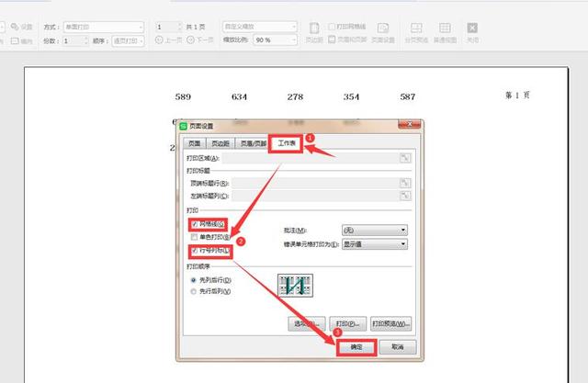Open the 批注 dropdown
The width and height of the screenshot is (588, 383).
pyautogui.click(x=375, y=230)
